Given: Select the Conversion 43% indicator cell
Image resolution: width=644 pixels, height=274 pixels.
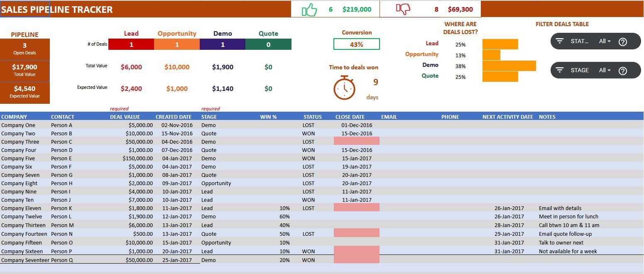Looking at the screenshot, I should 356,44.
